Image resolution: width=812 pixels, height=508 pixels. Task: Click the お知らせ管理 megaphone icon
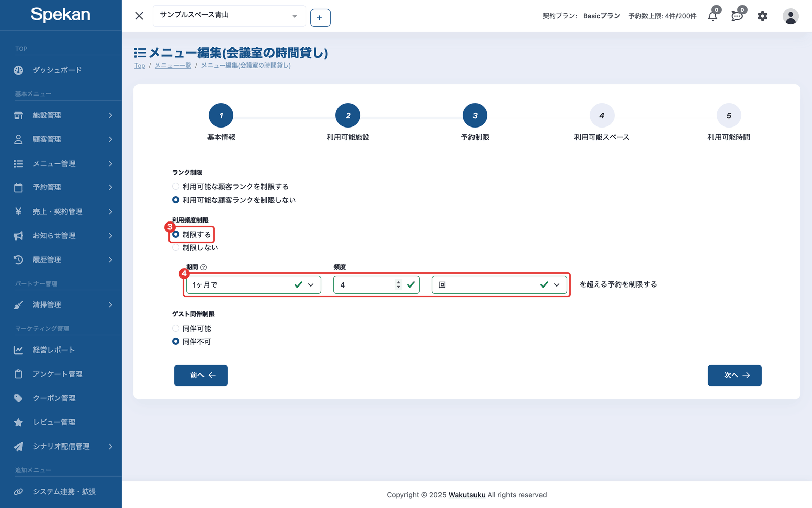[x=18, y=236]
